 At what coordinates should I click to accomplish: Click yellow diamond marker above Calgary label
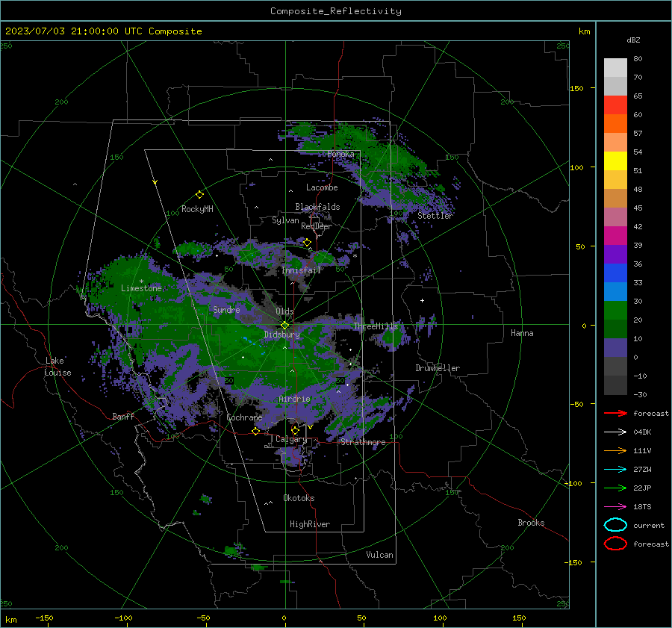tap(295, 430)
